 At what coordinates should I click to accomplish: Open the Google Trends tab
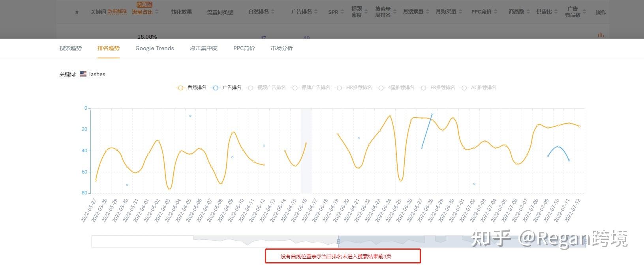pos(155,48)
